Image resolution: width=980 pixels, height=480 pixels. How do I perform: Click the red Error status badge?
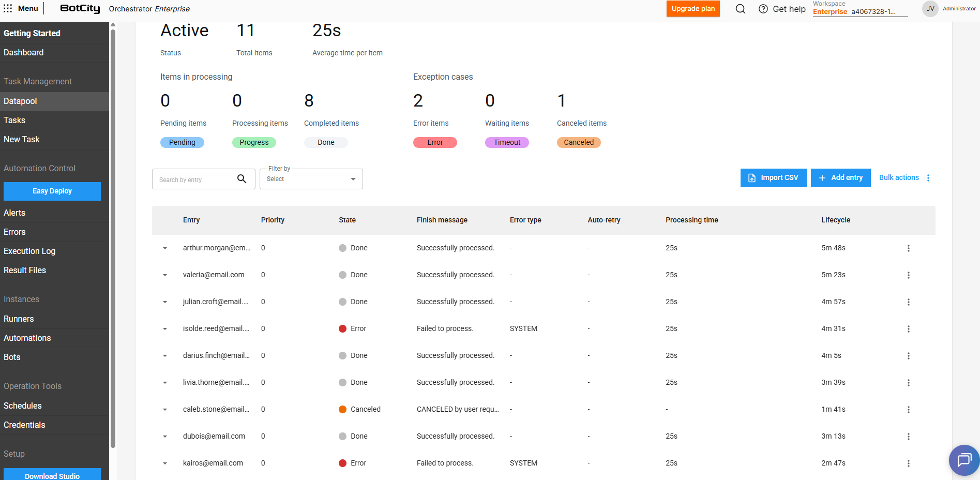pyautogui.click(x=434, y=142)
